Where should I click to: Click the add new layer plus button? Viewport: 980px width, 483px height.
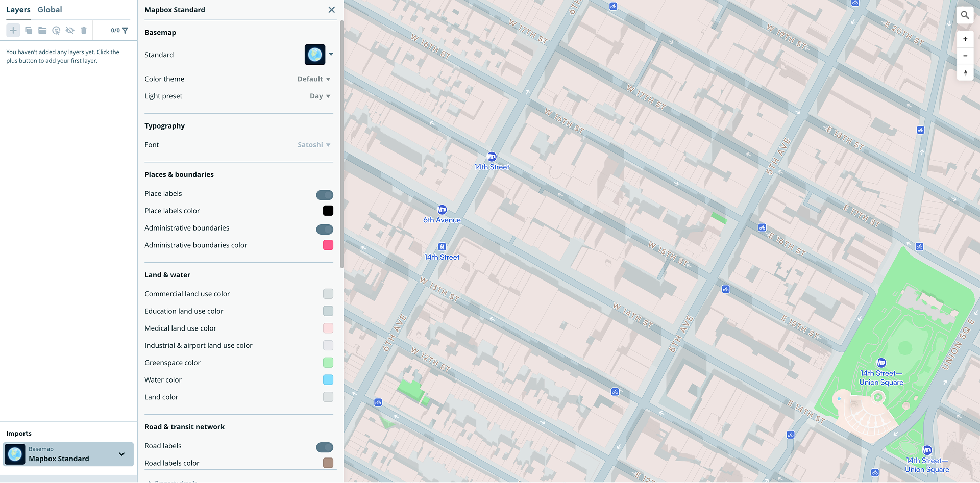coord(13,31)
